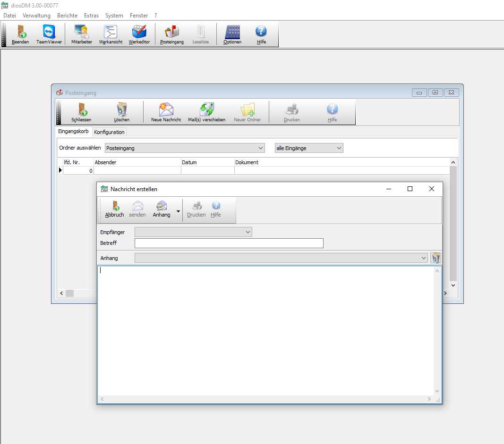Click the Datum column header
This screenshot has width=504, height=444.
(x=208, y=162)
